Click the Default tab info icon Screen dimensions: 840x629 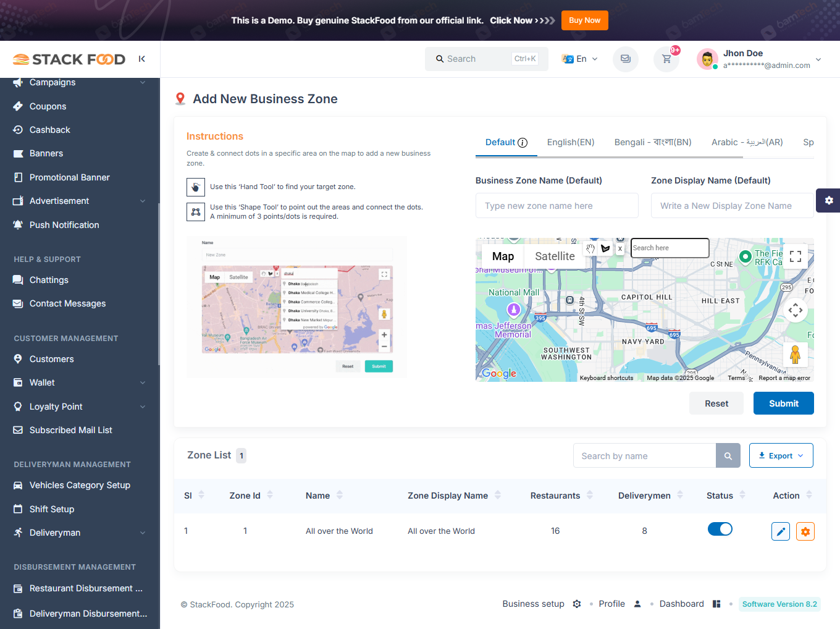(523, 143)
